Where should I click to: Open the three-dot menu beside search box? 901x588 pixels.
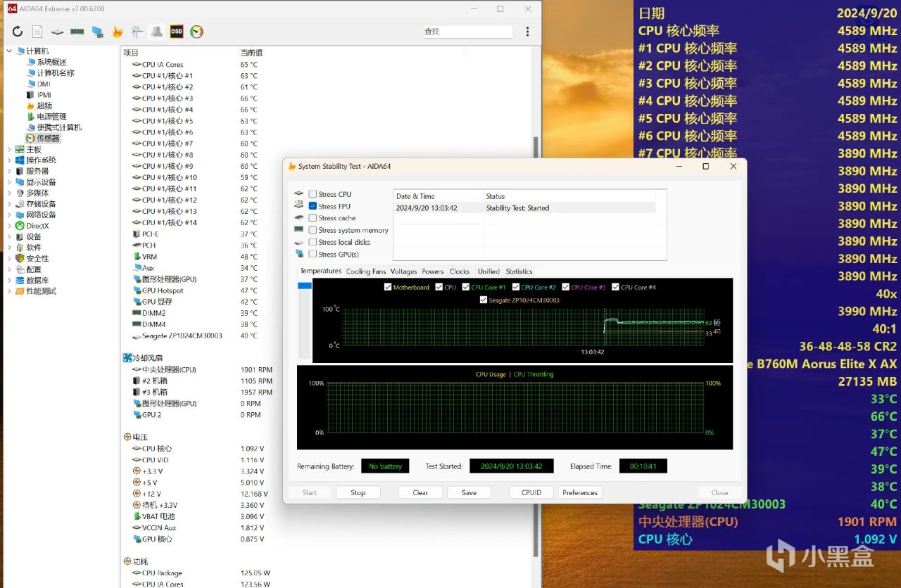click(x=528, y=32)
